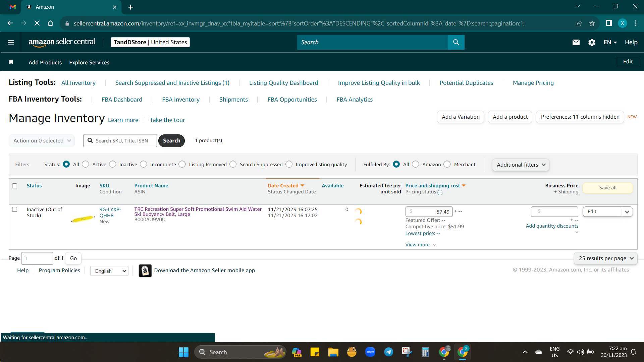Select the Listing Removed status filter

182,164
